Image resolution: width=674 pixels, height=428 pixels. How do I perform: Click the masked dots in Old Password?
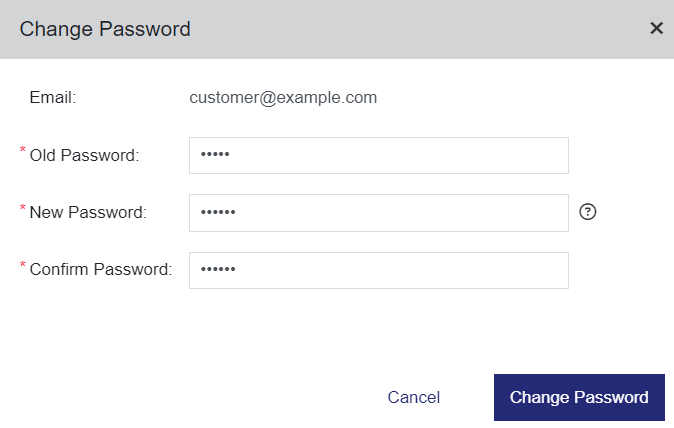(x=215, y=154)
